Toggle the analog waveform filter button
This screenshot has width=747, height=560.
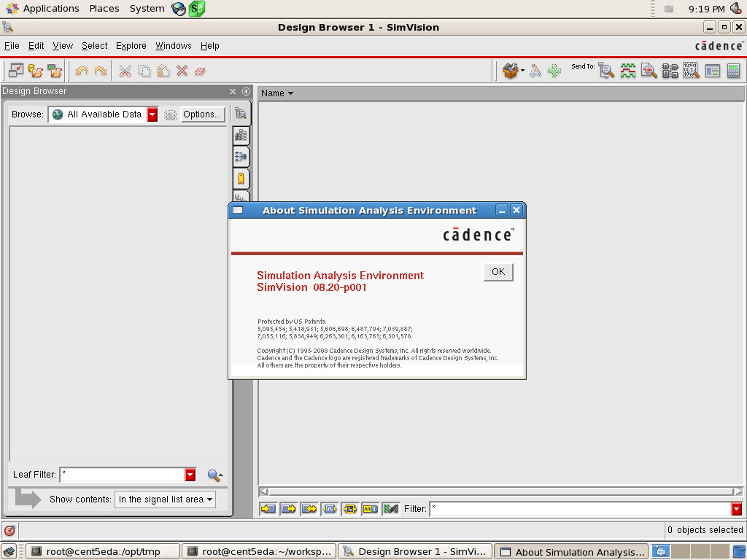coord(391,508)
